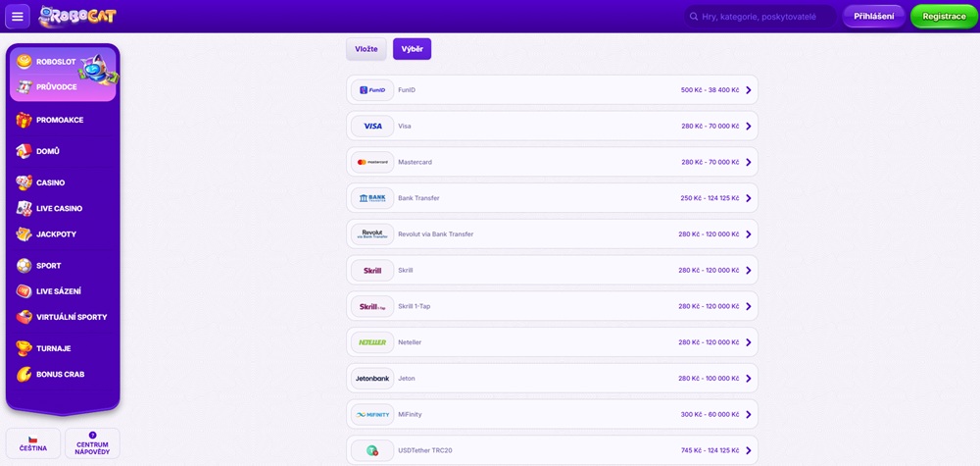Switch to the Vložte tab
Image resolution: width=980 pixels, height=466 pixels.
(367, 49)
